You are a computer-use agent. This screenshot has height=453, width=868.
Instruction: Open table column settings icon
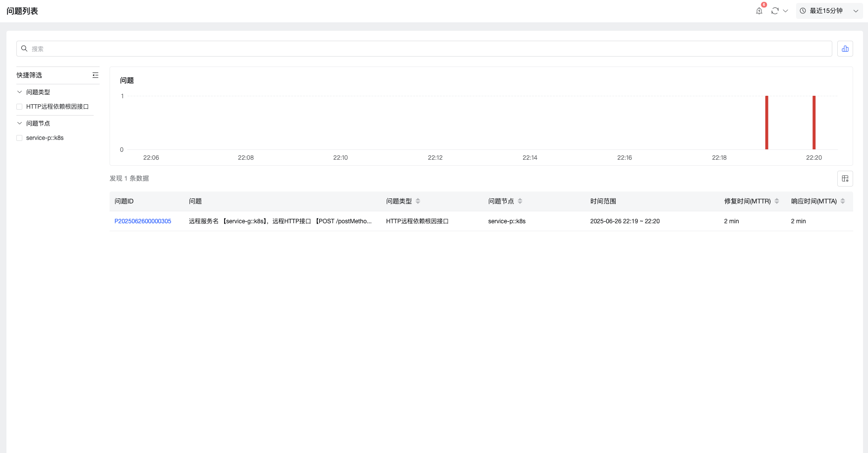[845, 179]
